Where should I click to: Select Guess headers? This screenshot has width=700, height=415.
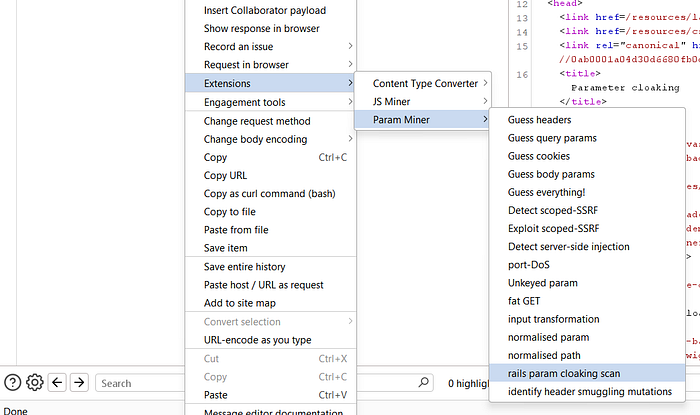tap(587, 120)
